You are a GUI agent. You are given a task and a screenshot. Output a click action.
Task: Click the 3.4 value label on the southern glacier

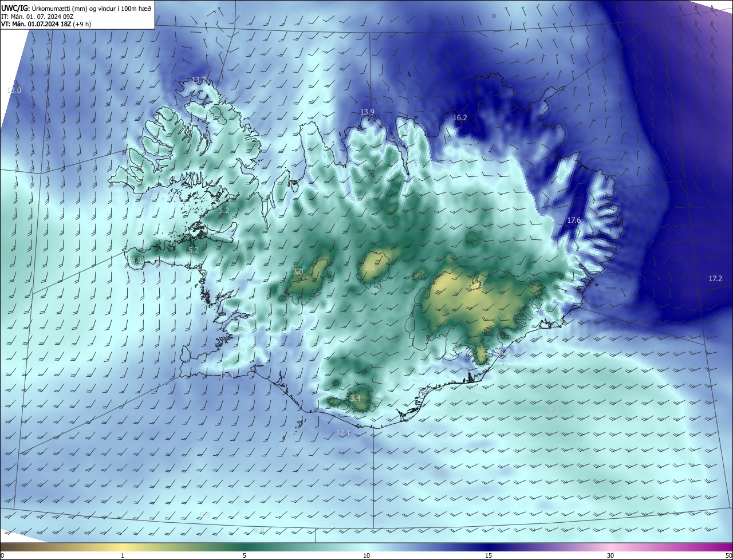[355, 398]
